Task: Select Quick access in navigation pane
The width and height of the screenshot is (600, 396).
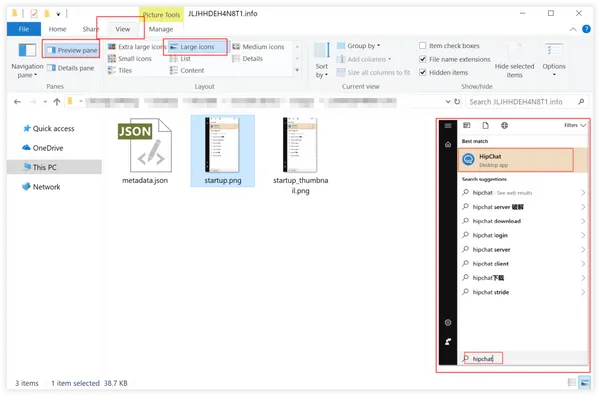Action: pos(49,129)
